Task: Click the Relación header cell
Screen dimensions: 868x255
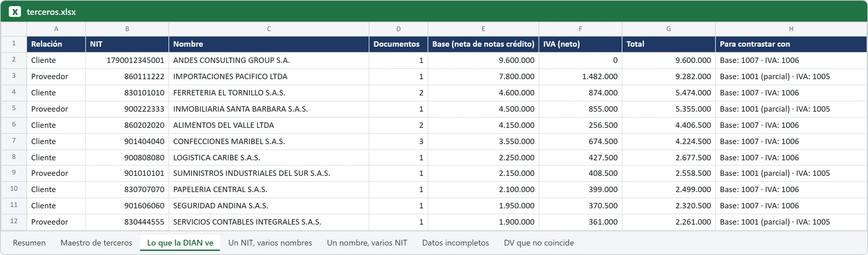Action: 56,44
